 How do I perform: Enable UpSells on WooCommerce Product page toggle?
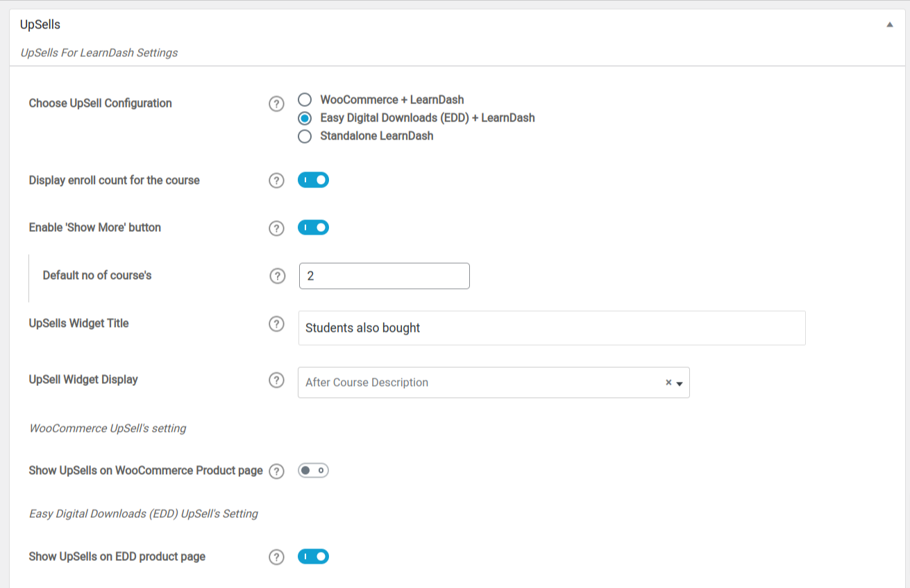[313, 471]
